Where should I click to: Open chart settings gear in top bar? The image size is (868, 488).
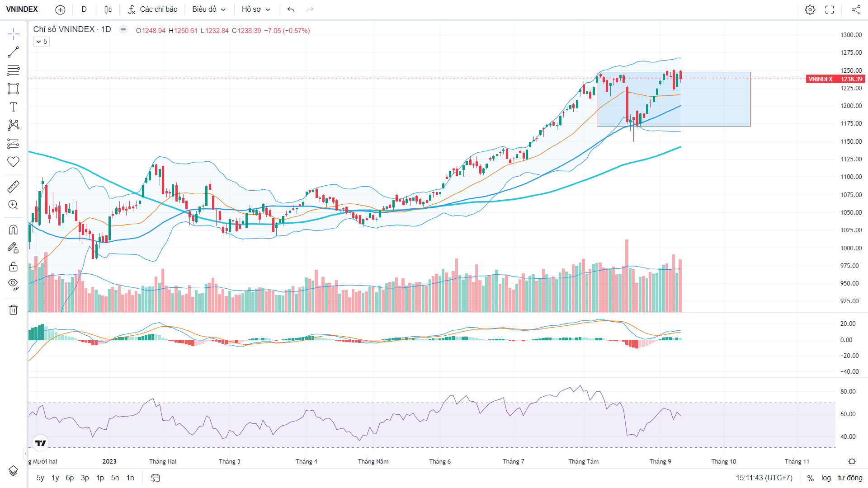[810, 9]
